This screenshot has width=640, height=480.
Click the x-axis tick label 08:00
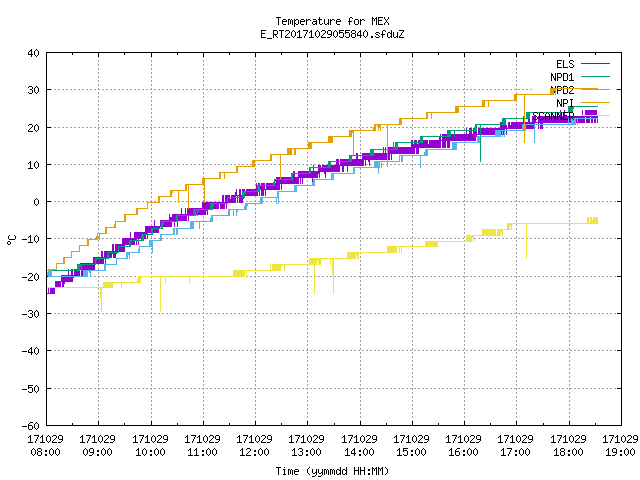point(45,452)
